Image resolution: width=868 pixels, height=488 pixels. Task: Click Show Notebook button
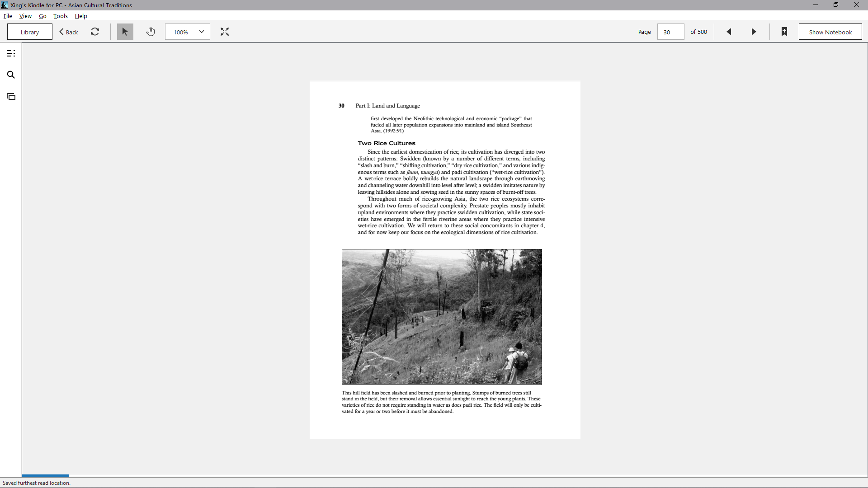830,32
